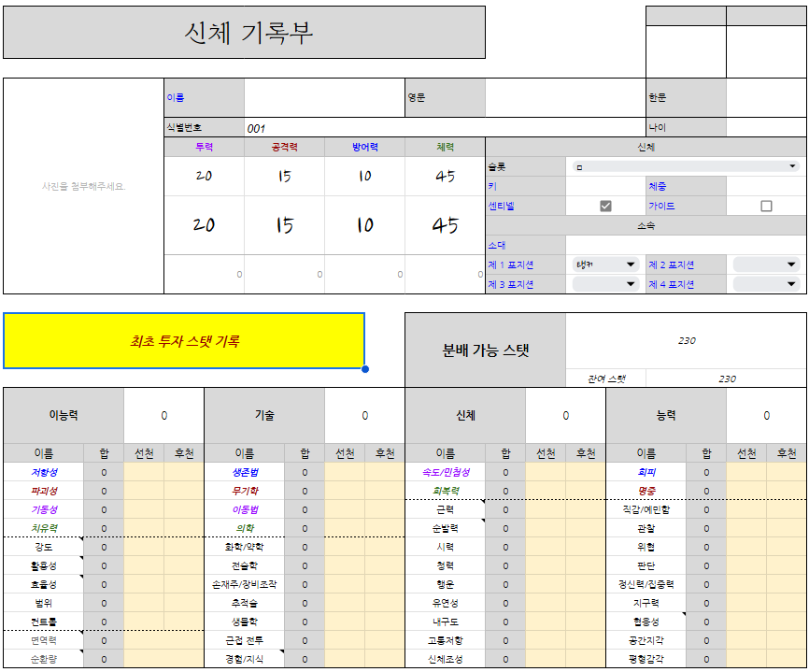Select the 무력 stat header
Screen dimensions: 809x672
205,147
